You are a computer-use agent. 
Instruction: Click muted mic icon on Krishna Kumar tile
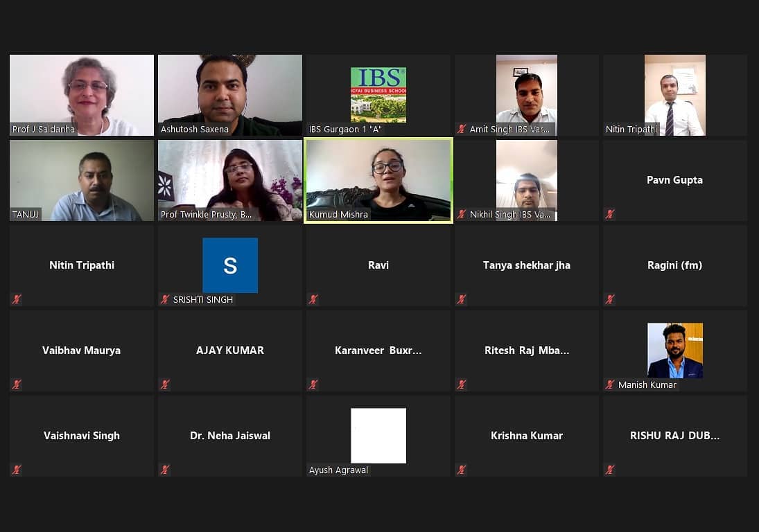462,470
